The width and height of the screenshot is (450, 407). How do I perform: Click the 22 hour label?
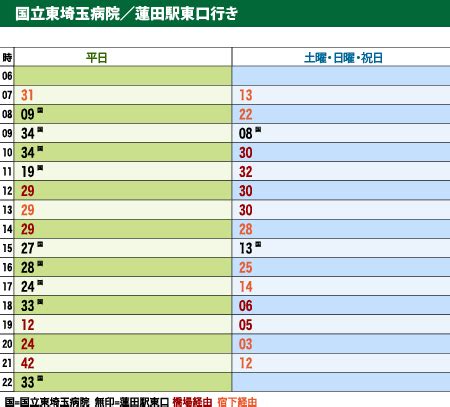(x=7, y=382)
